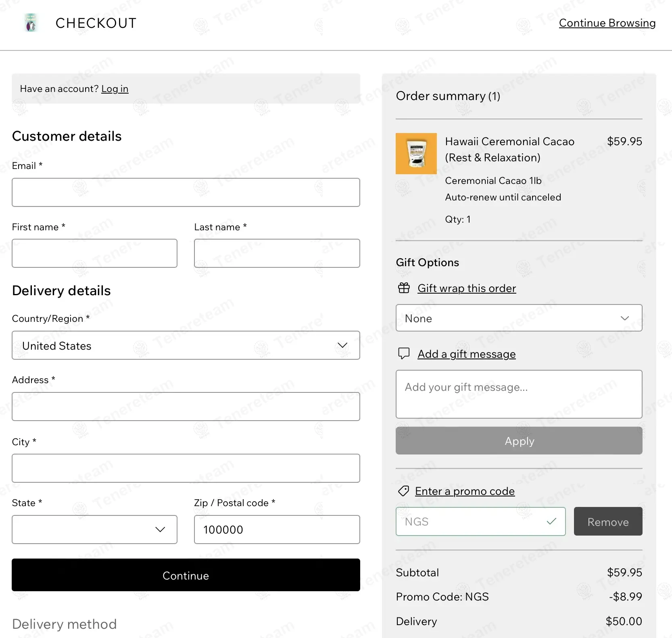Click the Continue Browsing link

pos(607,23)
